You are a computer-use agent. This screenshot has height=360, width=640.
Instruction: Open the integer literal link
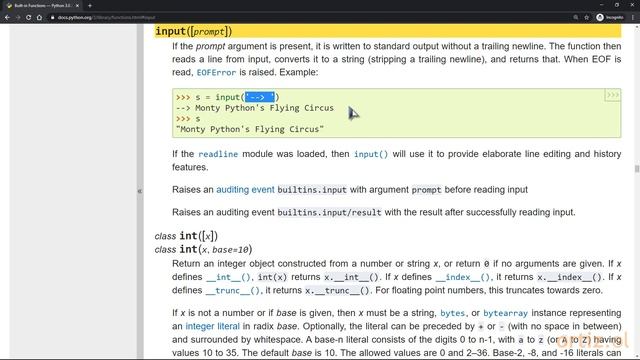[x=212, y=327]
